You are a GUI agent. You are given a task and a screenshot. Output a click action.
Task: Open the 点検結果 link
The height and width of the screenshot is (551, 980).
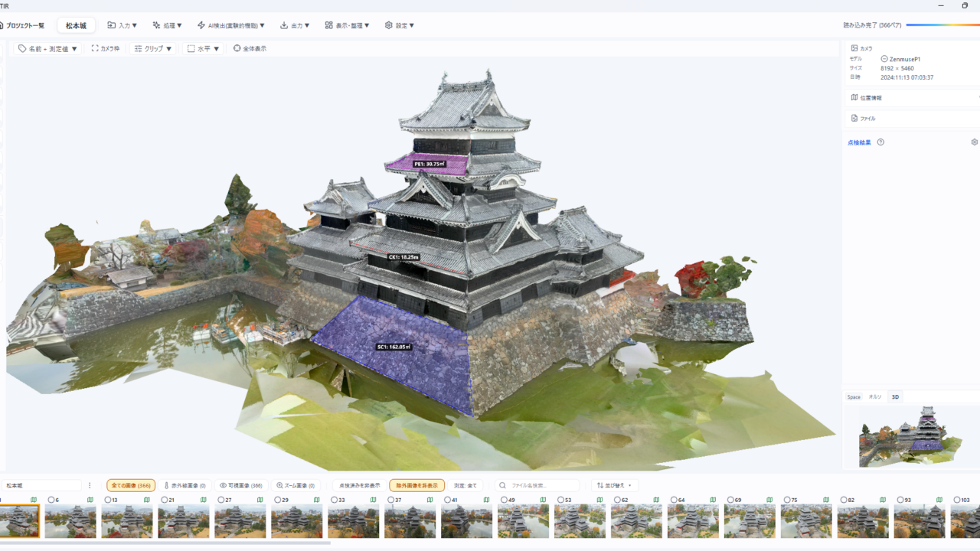[859, 142]
